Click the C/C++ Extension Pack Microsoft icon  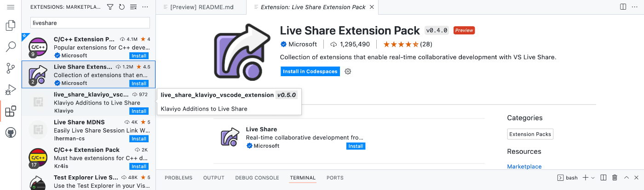click(x=38, y=47)
